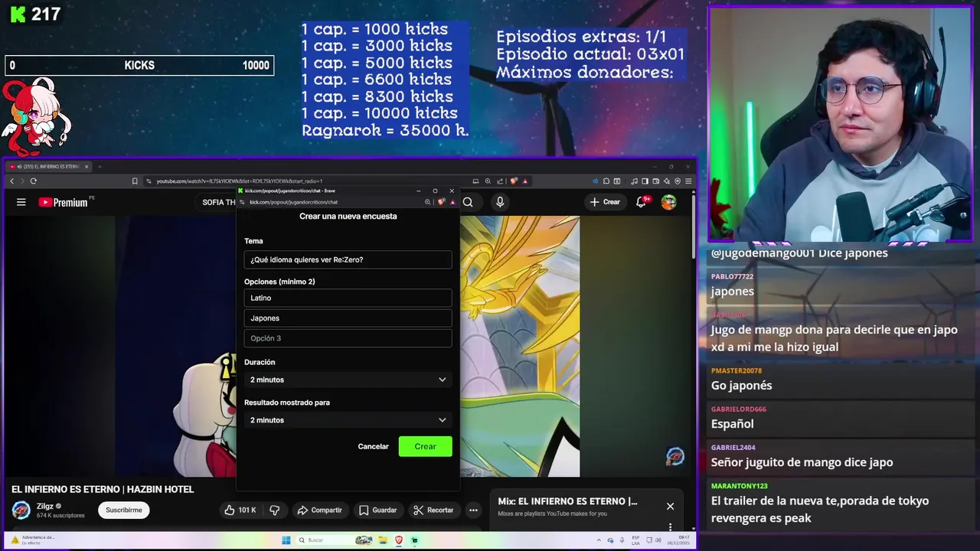Open a new browser tab

pyautogui.click(x=100, y=167)
